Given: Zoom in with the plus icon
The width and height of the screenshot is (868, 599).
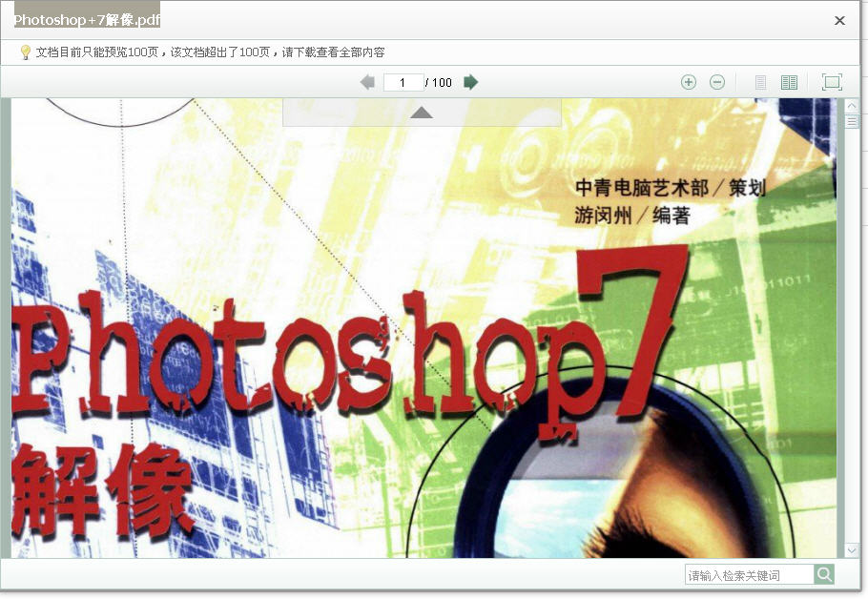Looking at the screenshot, I should pos(688,82).
